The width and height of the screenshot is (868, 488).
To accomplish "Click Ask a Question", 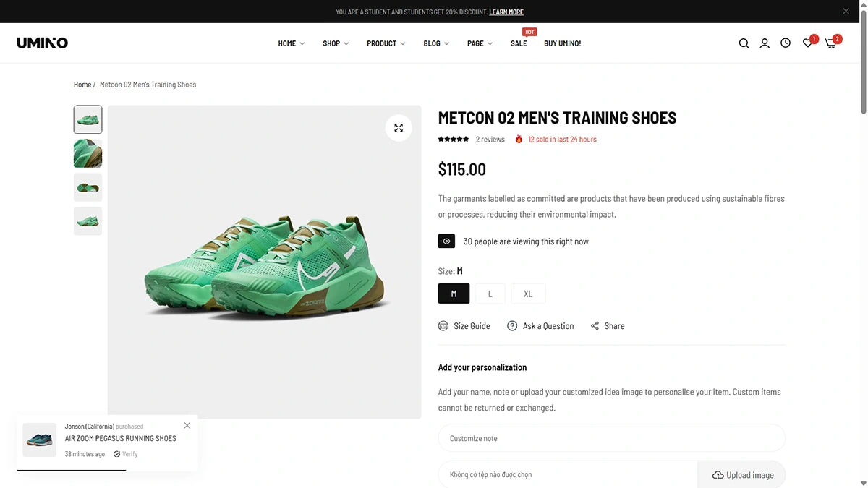I will coord(540,325).
